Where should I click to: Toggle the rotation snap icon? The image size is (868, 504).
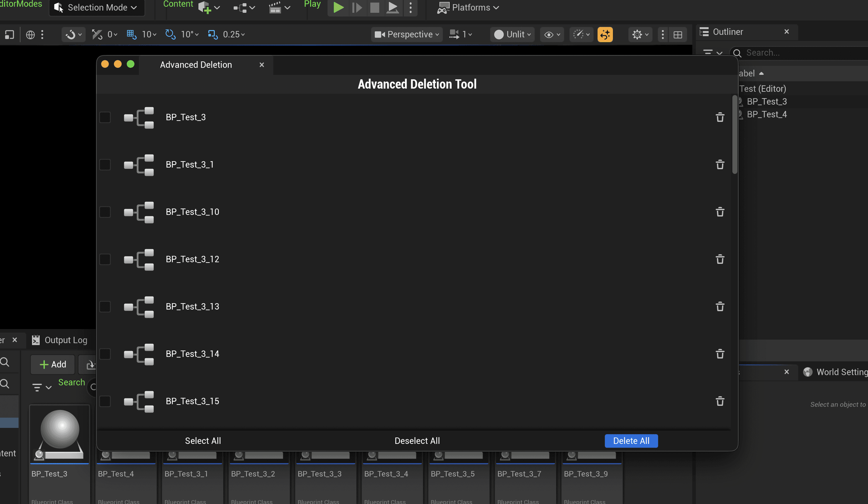coord(170,35)
